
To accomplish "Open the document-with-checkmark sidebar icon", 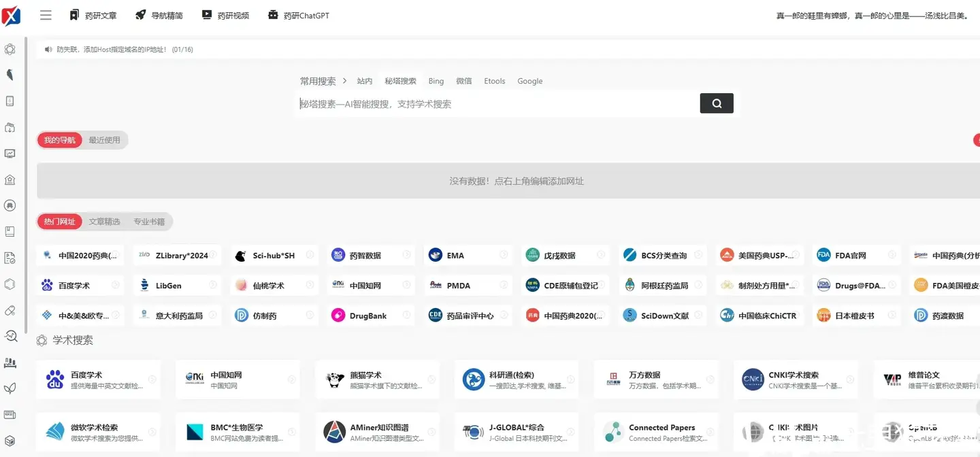I will click(10, 258).
